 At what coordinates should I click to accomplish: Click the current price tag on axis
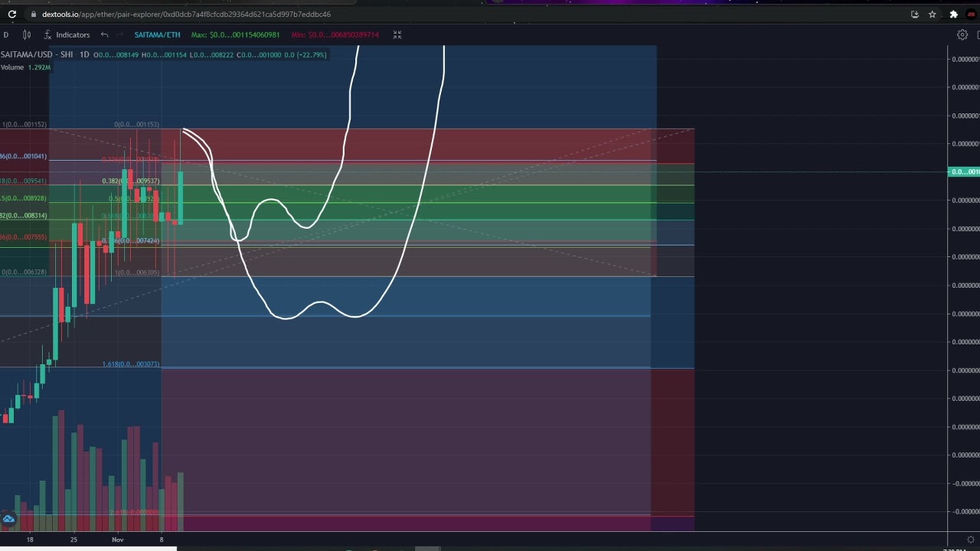(x=963, y=171)
